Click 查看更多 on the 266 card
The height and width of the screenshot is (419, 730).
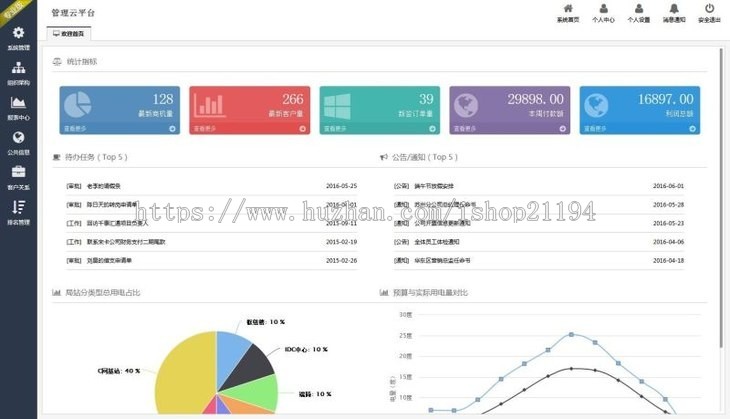click(x=204, y=128)
